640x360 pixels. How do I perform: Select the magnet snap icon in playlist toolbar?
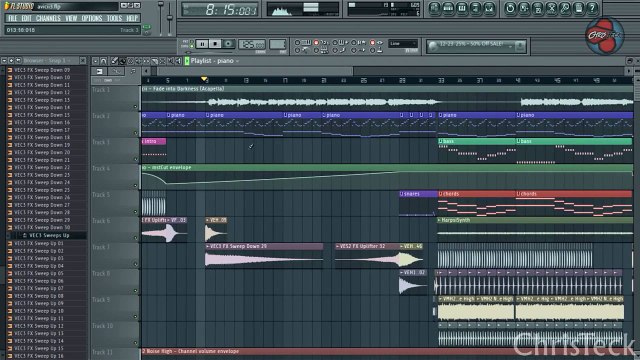click(104, 61)
